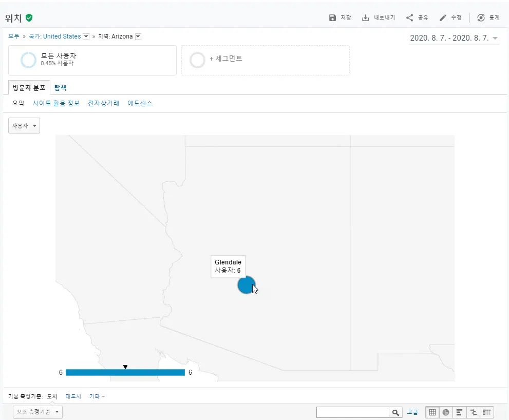
Task: Click the blue Glendale map bubble
Action: [246, 285]
